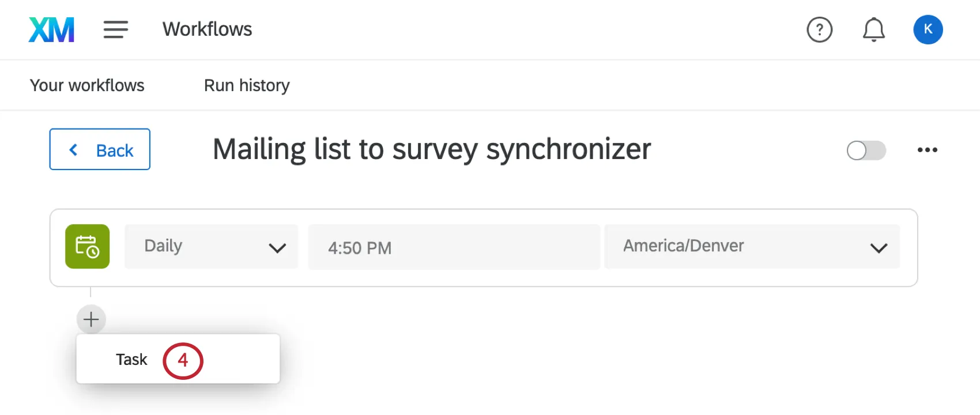The height and width of the screenshot is (415, 980).
Task: Open the K account avatar
Action: (x=928, y=29)
